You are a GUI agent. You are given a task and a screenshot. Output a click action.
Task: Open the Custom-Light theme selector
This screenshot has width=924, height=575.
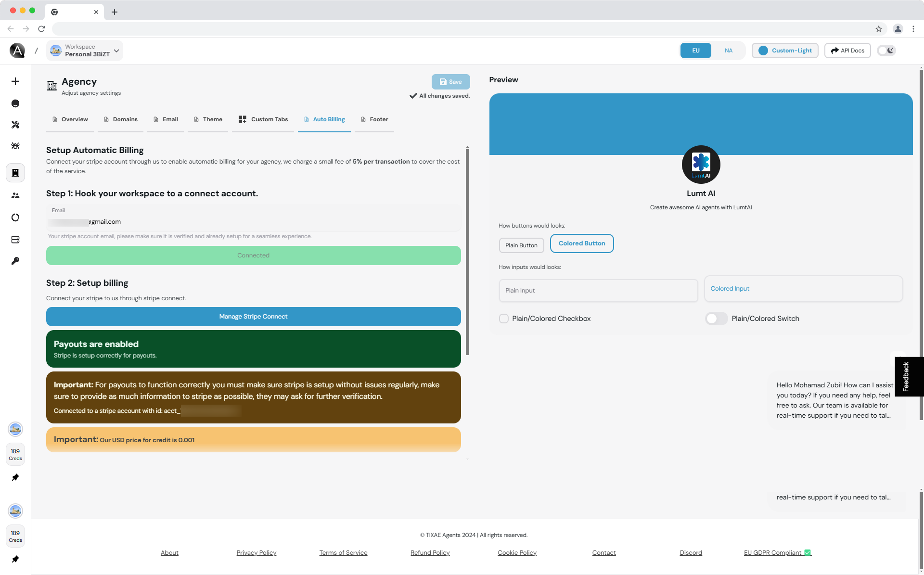(x=785, y=51)
